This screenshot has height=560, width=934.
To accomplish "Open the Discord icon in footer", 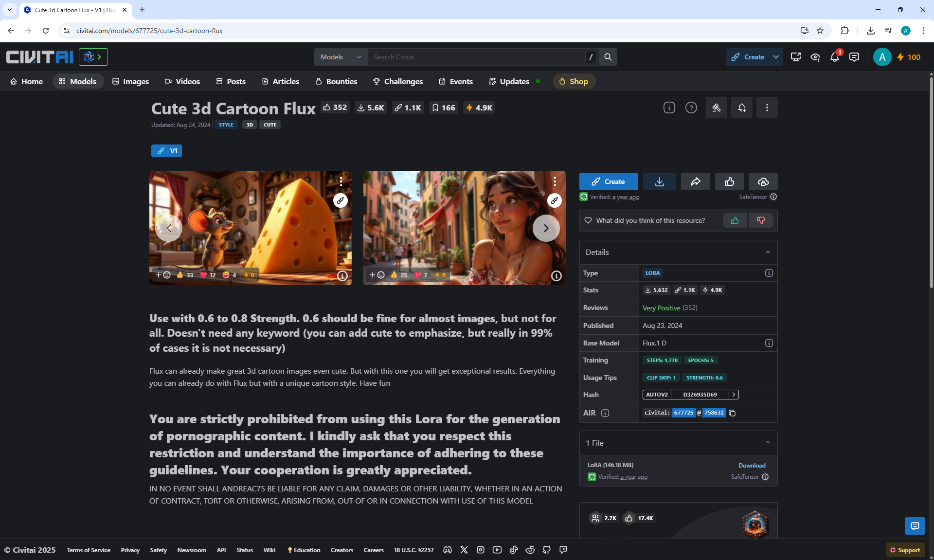I will (448, 550).
